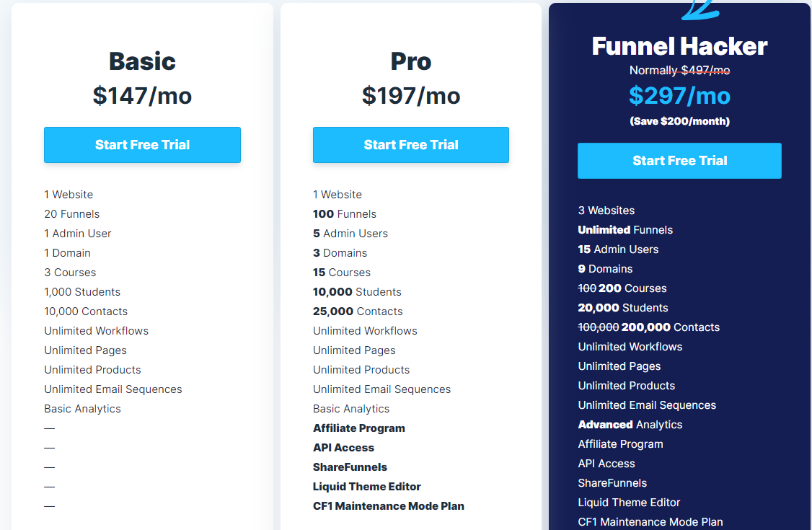This screenshot has width=812, height=530.
Task: Click Start Free Trial under Basic plan
Action: coord(142,145)
